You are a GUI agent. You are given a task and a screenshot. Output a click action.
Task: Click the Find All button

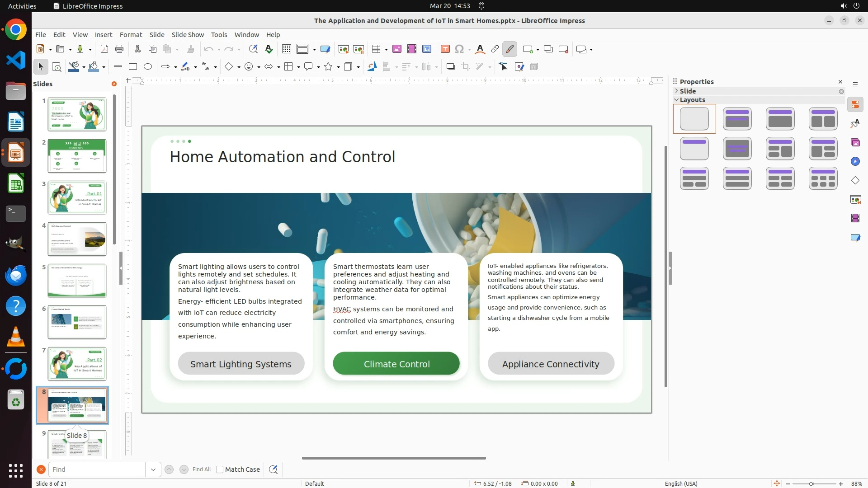(201, 469)
